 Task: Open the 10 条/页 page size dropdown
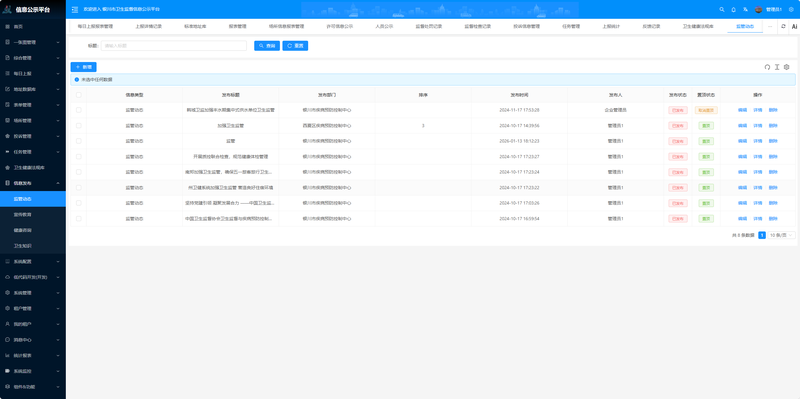pos(782,235)
